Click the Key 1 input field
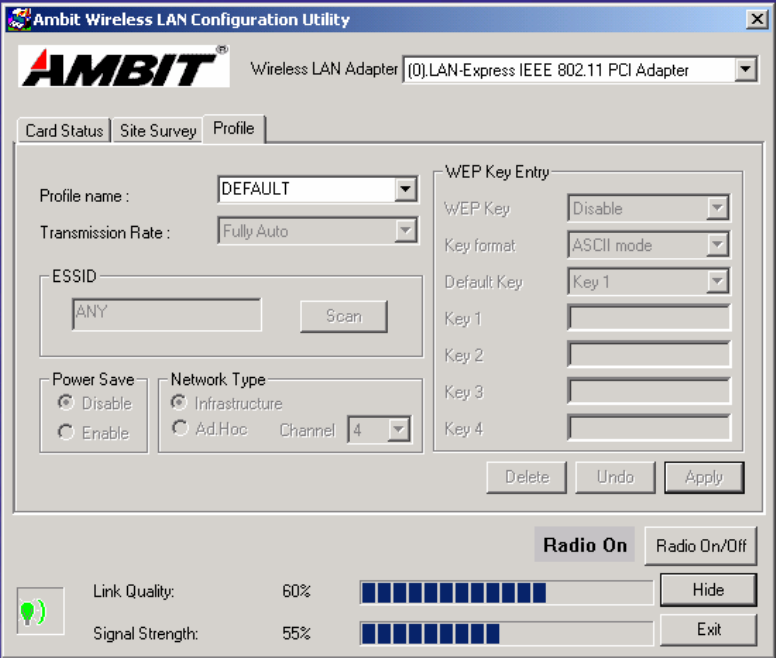The image size is (776, 658). point(649,318)
